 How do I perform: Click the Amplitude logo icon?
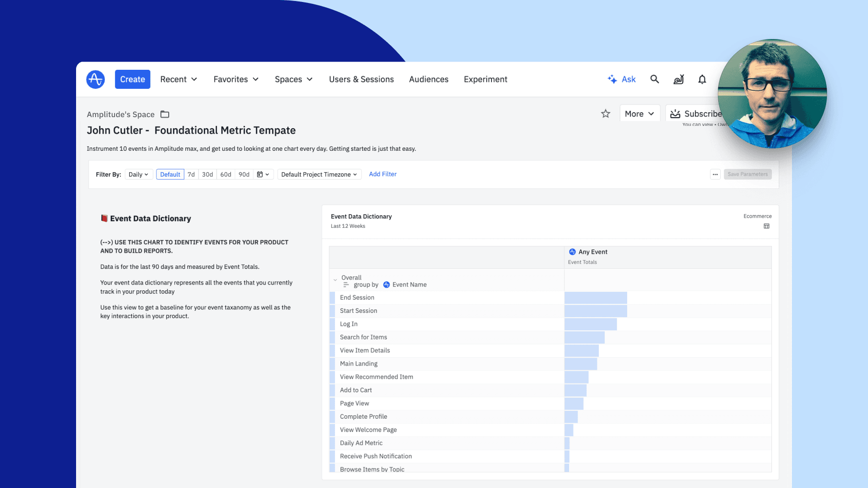click(x=96, y=79)
